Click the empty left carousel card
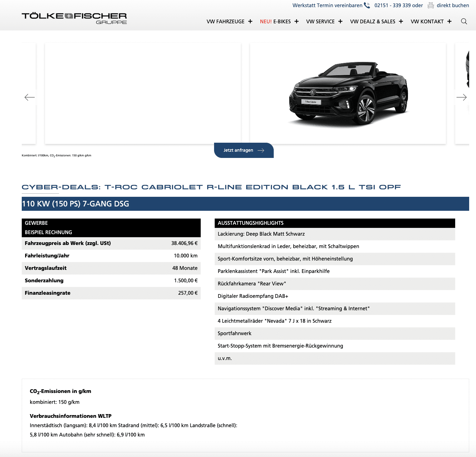Viewport: 476px width, 457px height. point(143,93)
